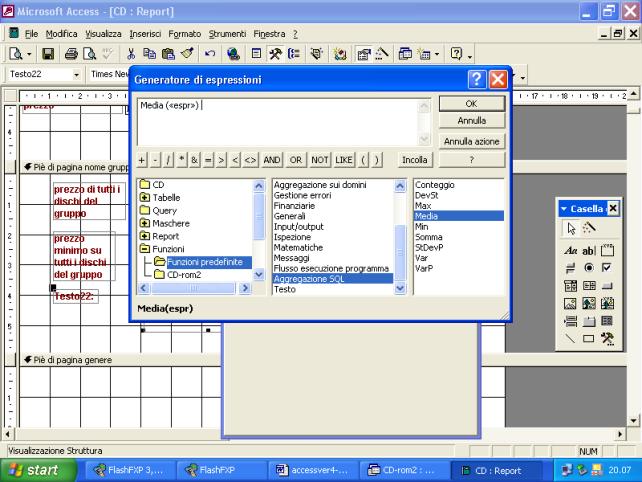Select the Select Objects pointer tool
The image size is (642, 482).
click(571, 228)
